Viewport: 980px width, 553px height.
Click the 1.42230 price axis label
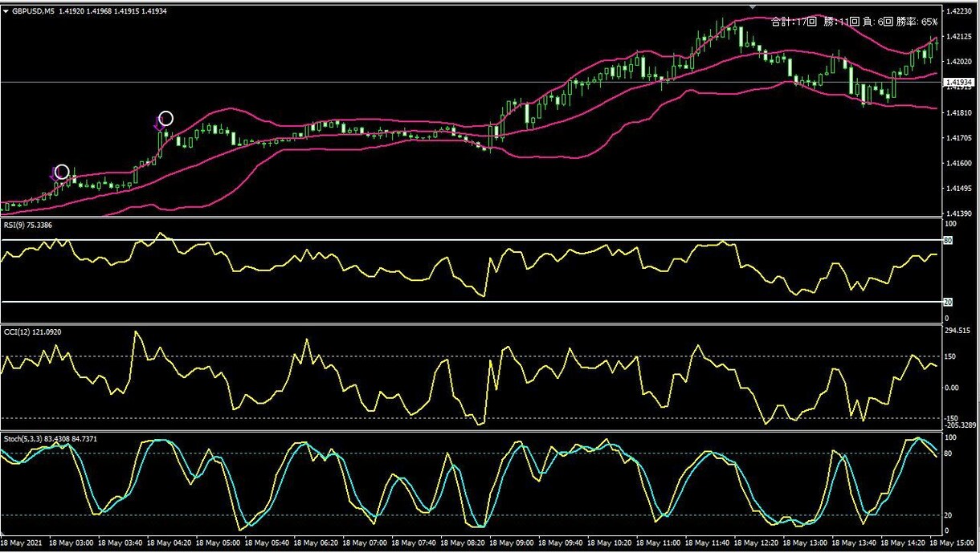pyautogui.click(x=959, y=11)
